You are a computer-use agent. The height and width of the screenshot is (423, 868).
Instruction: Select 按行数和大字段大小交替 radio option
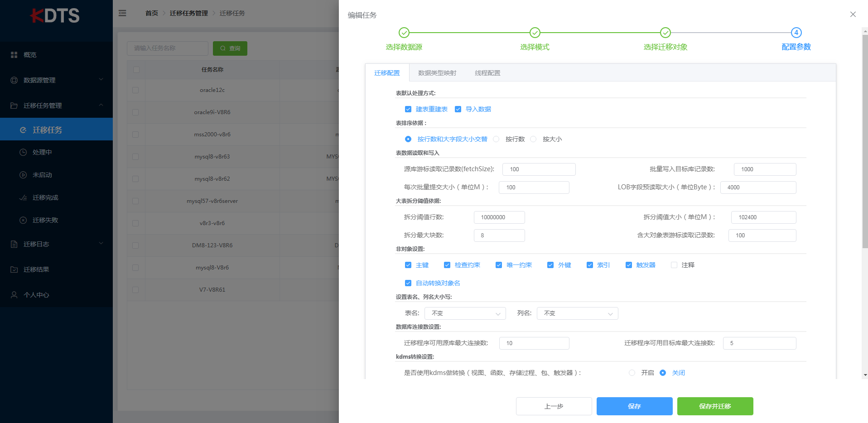click(x=408, y=139)
